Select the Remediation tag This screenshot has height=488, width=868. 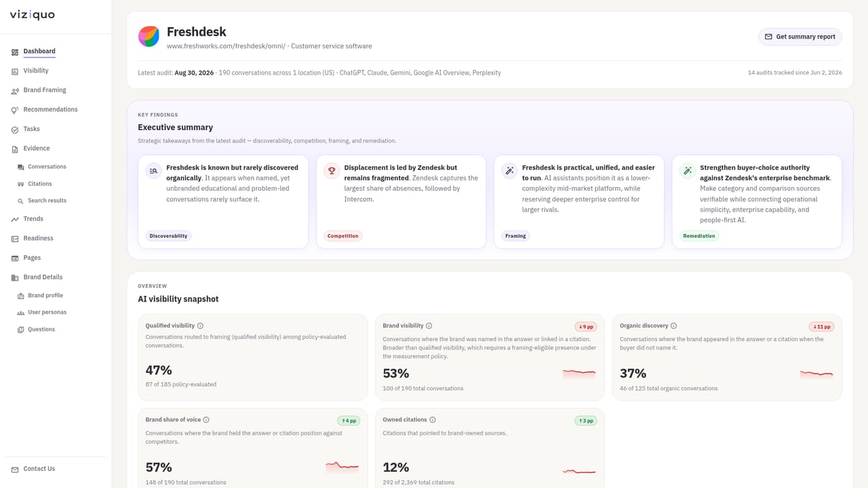click(699, 236)
